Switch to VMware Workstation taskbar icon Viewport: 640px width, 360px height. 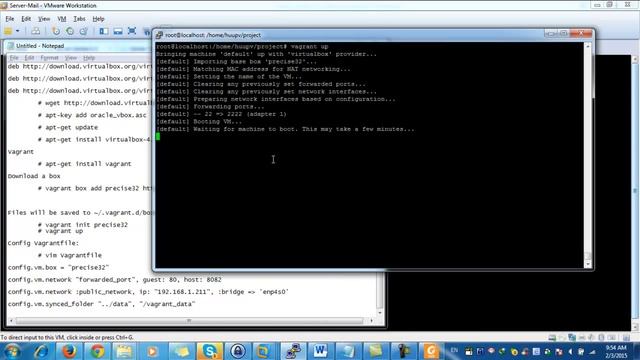point(263,351)
